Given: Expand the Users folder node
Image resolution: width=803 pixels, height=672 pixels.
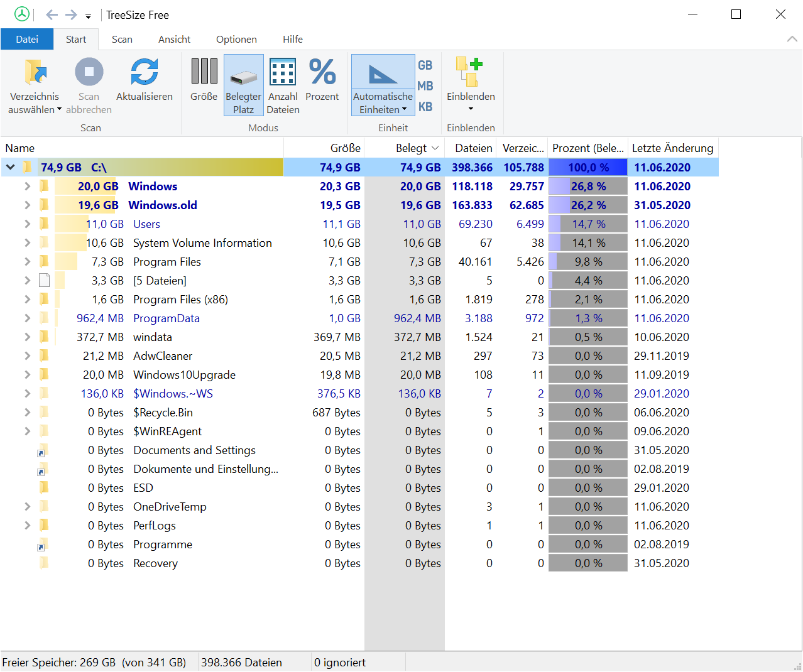Looking at the screenshot, I should pyautogui.click(x=27, y=224).
